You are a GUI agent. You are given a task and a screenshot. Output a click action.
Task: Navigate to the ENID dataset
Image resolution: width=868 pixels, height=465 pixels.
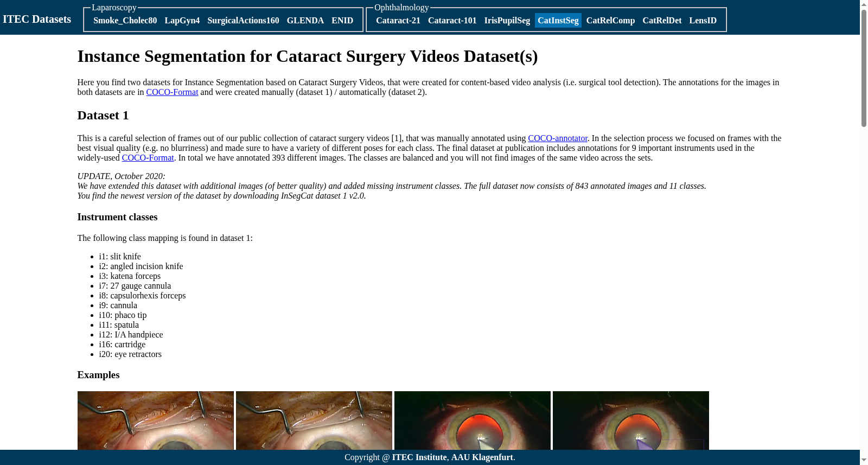342,21
